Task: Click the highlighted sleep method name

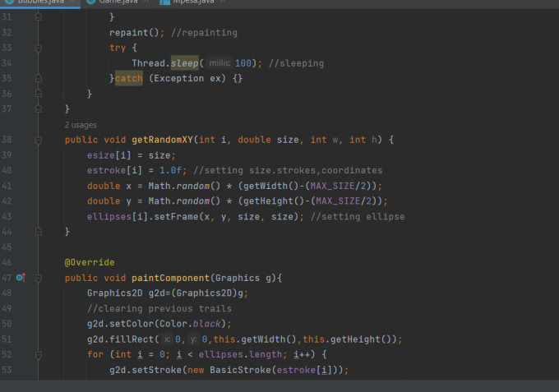Action: click(x=184, y=63)
